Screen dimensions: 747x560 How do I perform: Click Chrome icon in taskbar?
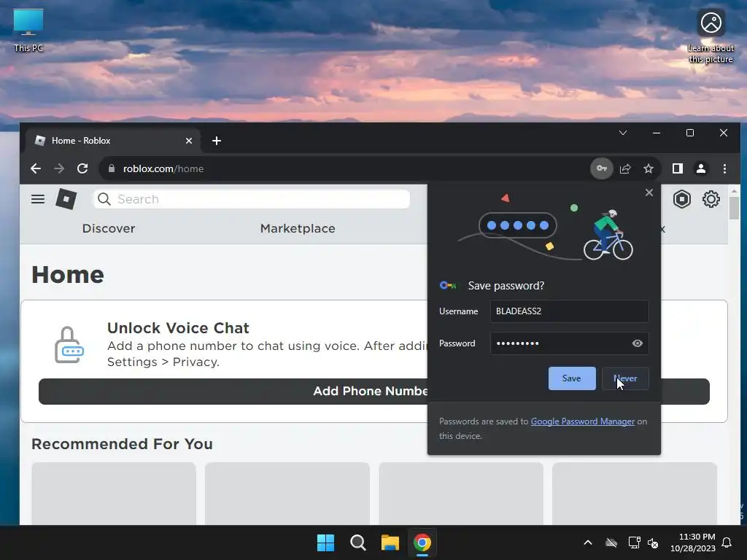(x=422, y=542)
